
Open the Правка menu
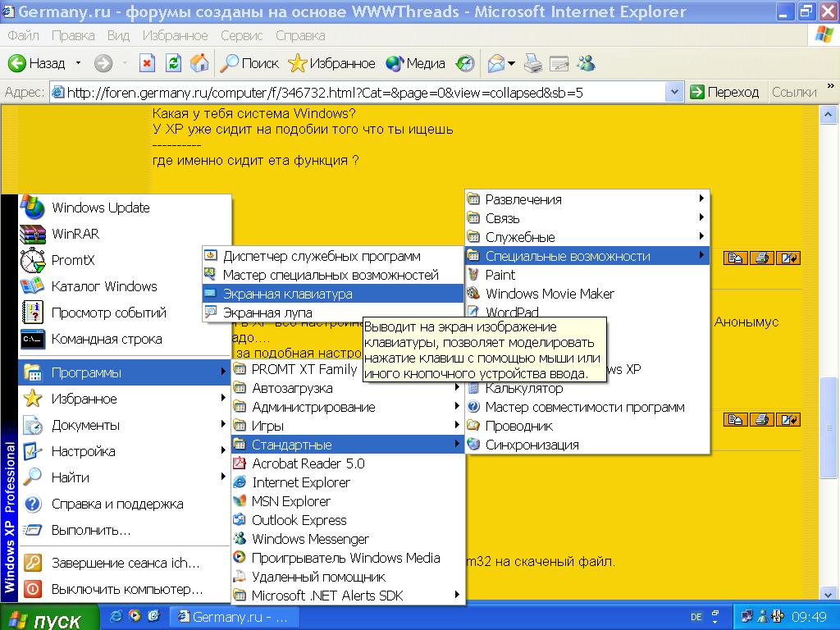pyautogui.click(x=73, y=35)
